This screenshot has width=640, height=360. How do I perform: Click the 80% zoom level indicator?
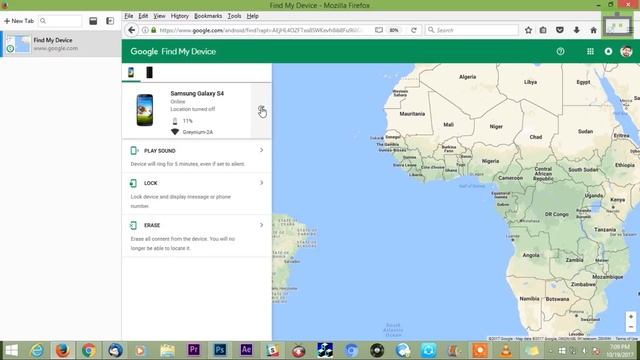(394, 30)
